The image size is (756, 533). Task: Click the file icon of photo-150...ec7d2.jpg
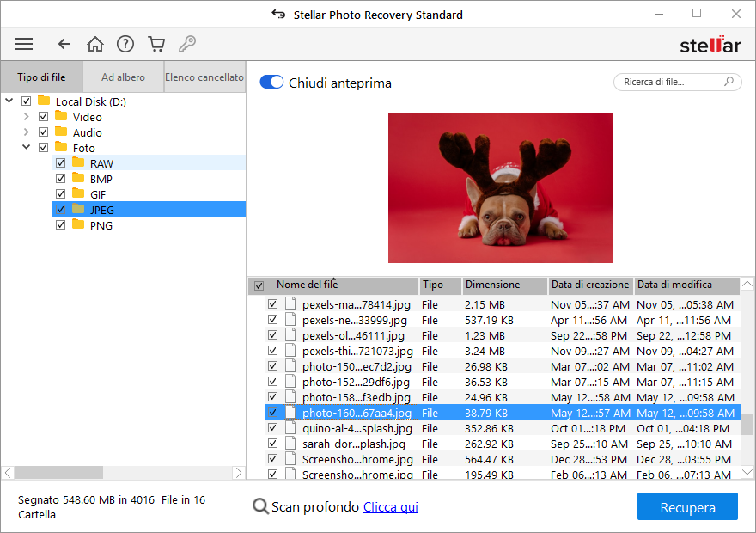(290, 365)
